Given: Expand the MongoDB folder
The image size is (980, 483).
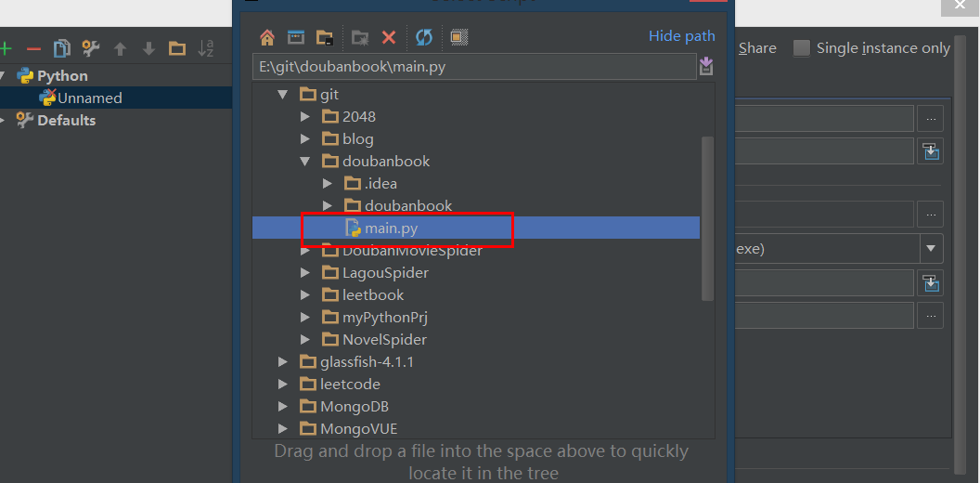Looking at the screenshot, I should click(x=282, y=407).
